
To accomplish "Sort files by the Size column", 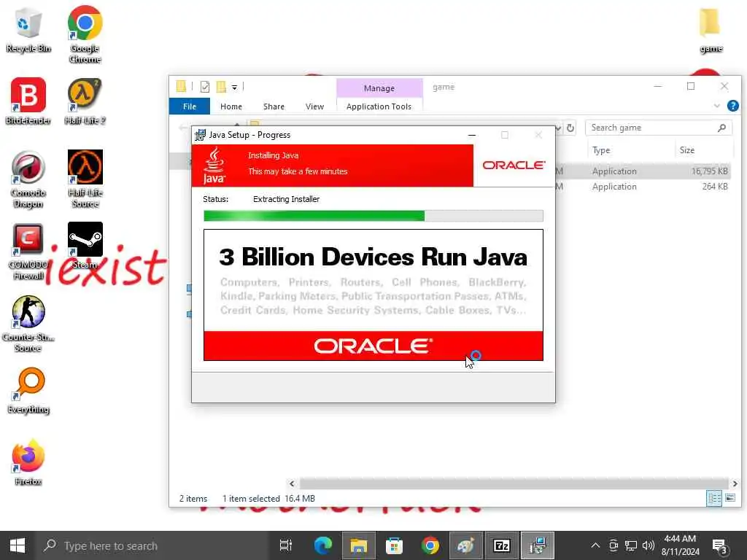I will pyautogui.click(x=703, y=150).
